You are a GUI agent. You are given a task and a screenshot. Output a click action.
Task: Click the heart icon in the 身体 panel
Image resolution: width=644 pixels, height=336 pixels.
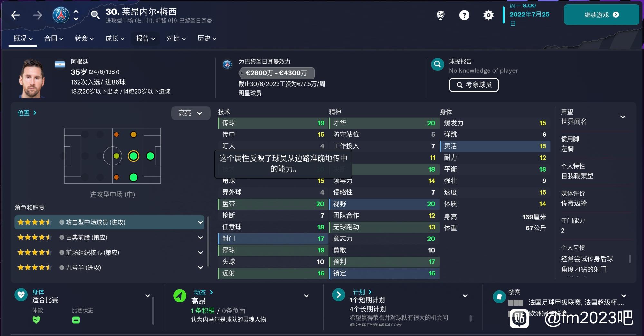point(21,294)
